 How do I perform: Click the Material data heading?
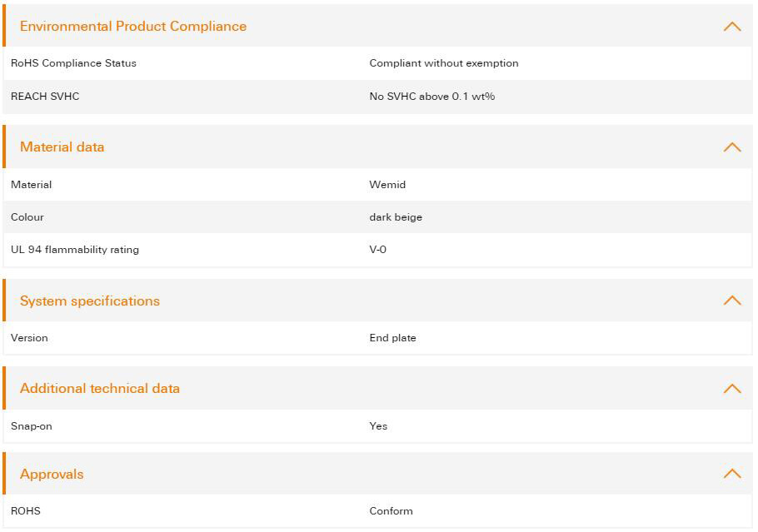point(62,147)
